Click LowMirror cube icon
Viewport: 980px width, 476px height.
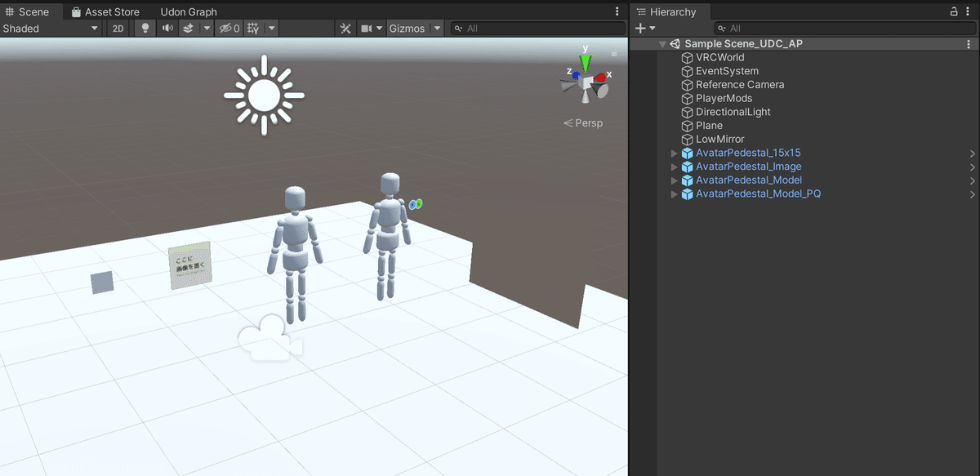[687, 139]
